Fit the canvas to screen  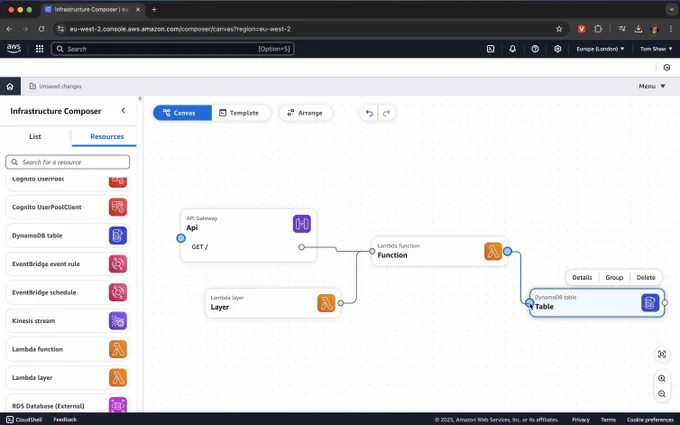point(662,354)
